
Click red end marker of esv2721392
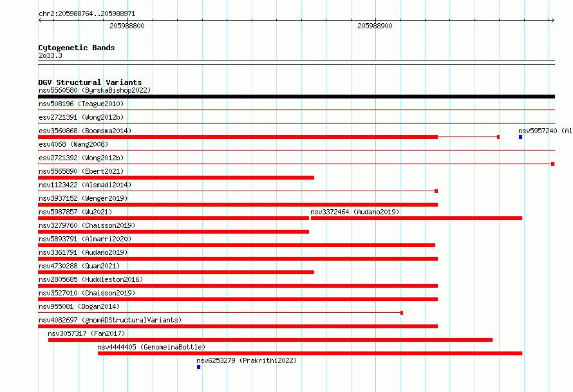(x=552, y=164)
